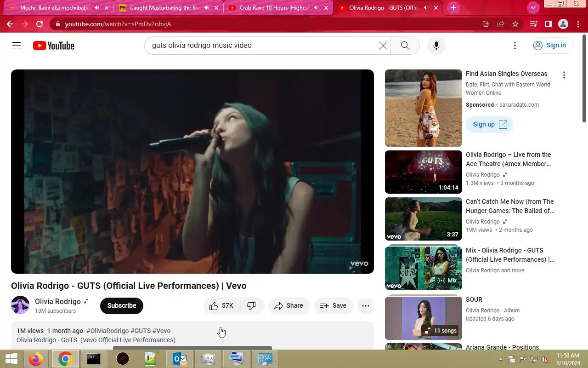The height and width of the screenshot is (368, 588).
Task: Open the sponsored ad options menu
Action: tap(564, 75)
